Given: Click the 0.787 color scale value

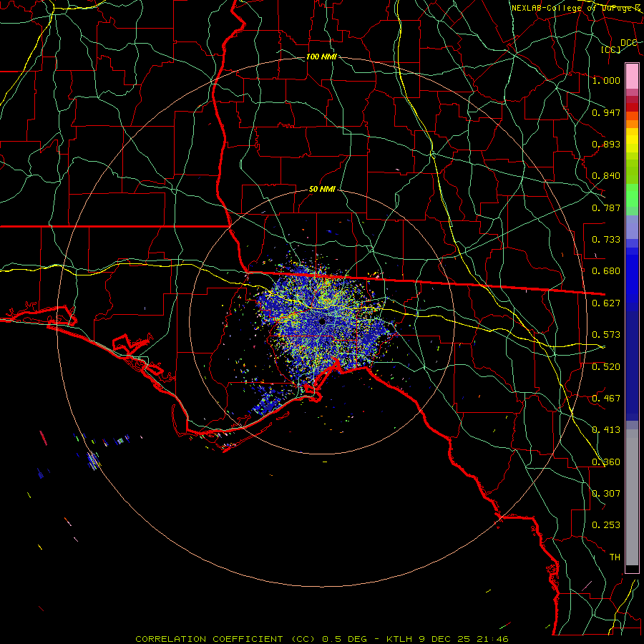Looking at the screenshot, I should (x=606, y=208).
